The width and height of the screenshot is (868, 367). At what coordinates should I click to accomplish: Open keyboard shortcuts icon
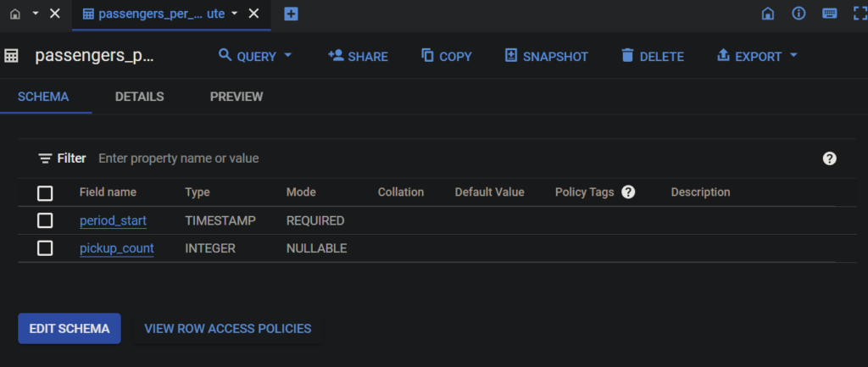tap(829, 14)
